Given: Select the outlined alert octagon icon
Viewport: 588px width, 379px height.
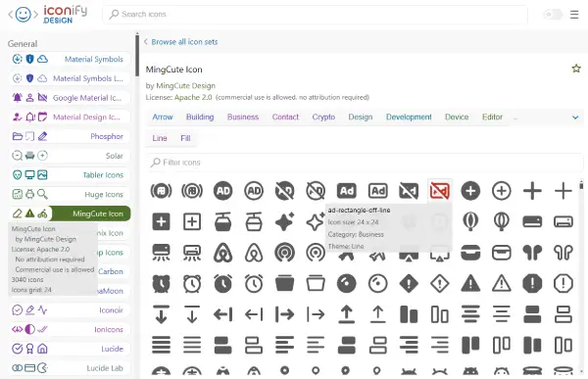Looking at the screenshot, I should (x=563, y=284).
